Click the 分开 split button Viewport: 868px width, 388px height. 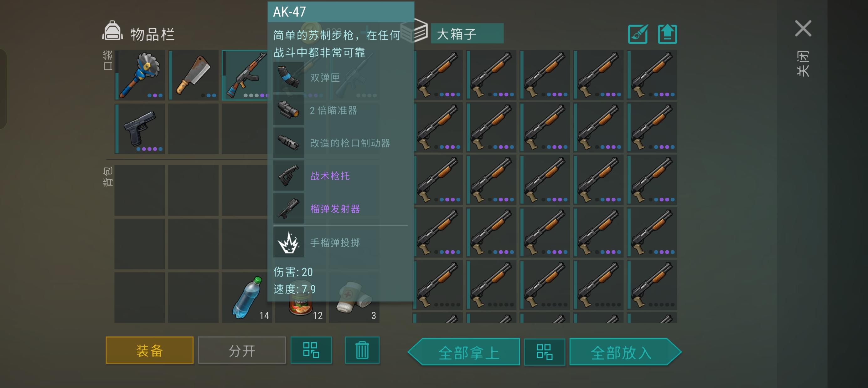(x=242, y=350)
